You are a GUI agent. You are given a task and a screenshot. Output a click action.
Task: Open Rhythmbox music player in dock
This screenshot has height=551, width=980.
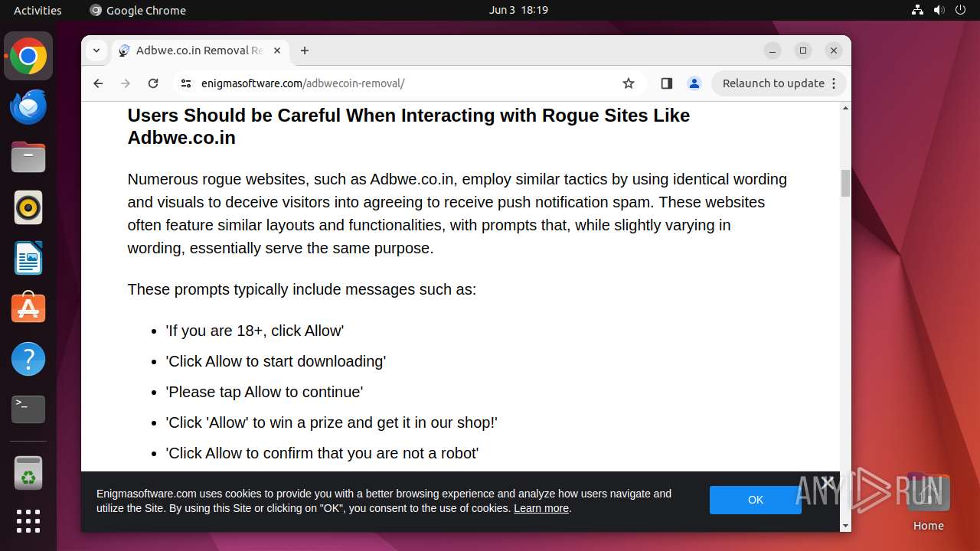pyautogui.click(x=28, y=208)
